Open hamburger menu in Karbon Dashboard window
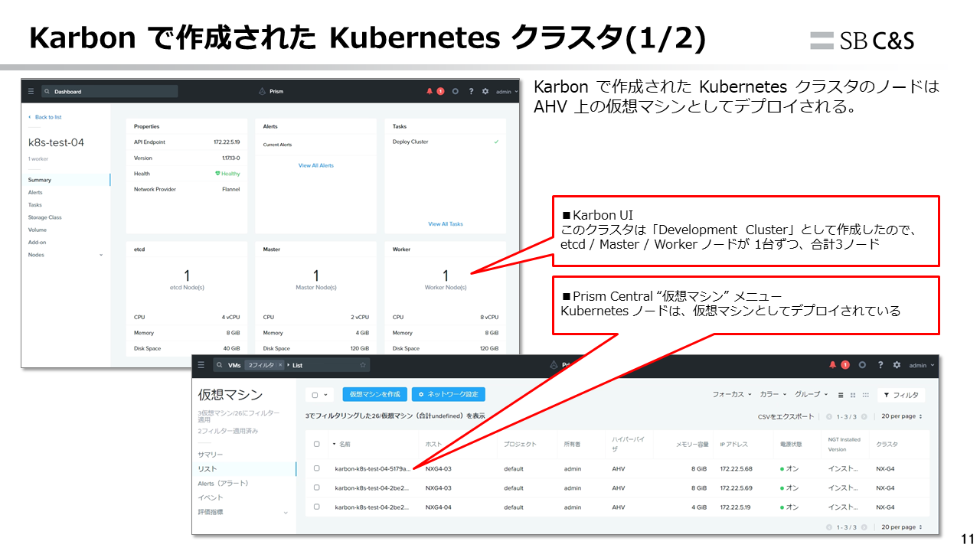980x551 pixels. (x=31, y=91)
